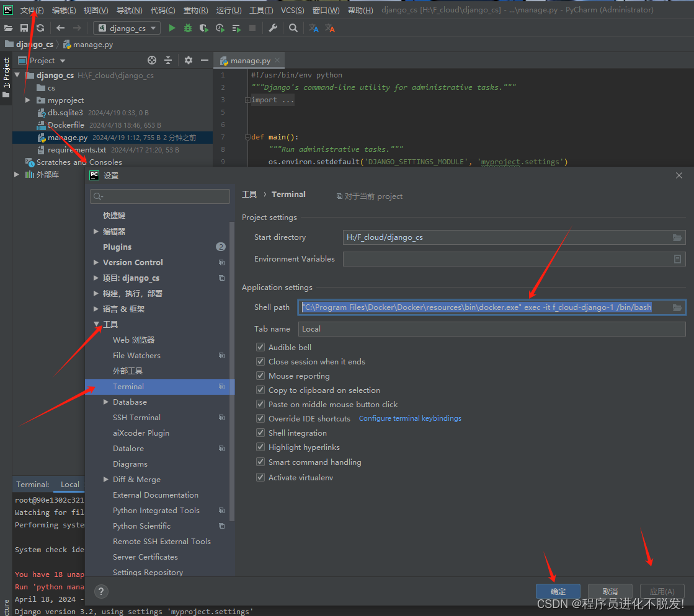Open the Environment Variables editor icon

point(677,259)
